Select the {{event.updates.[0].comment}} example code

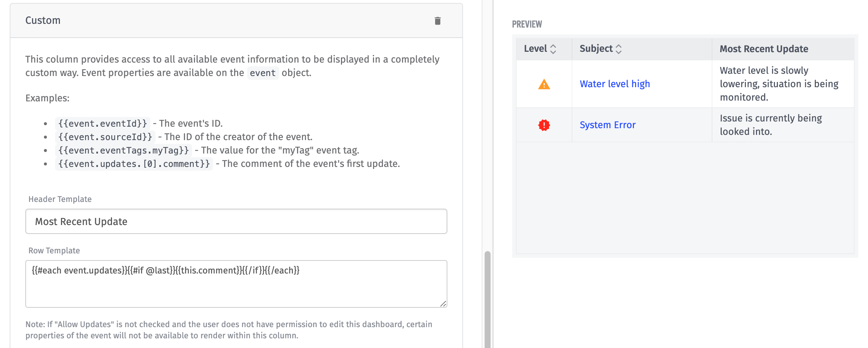coord(134,164)
